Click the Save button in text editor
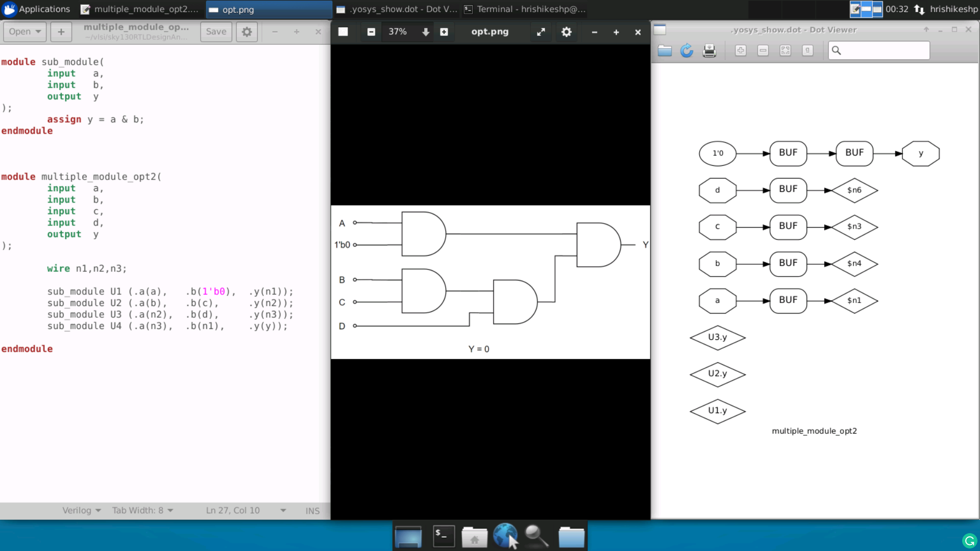 pyautogui.click(x=216, y=32)
